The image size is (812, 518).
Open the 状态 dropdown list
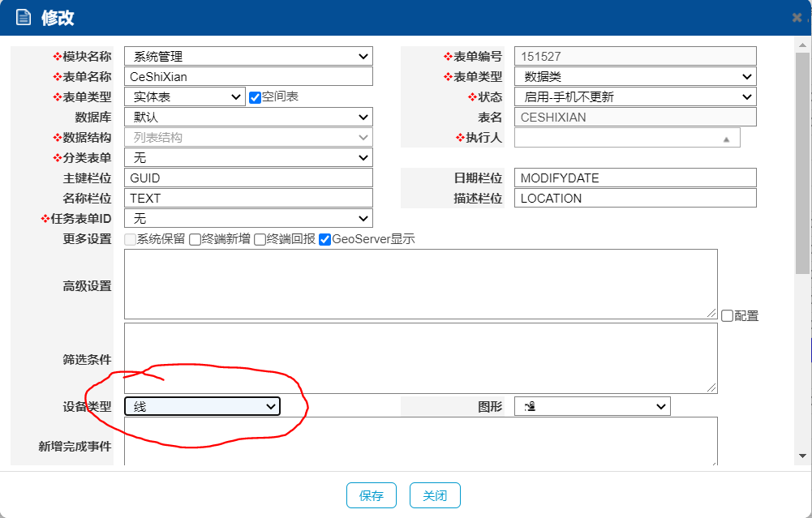(x=634, y=96)
